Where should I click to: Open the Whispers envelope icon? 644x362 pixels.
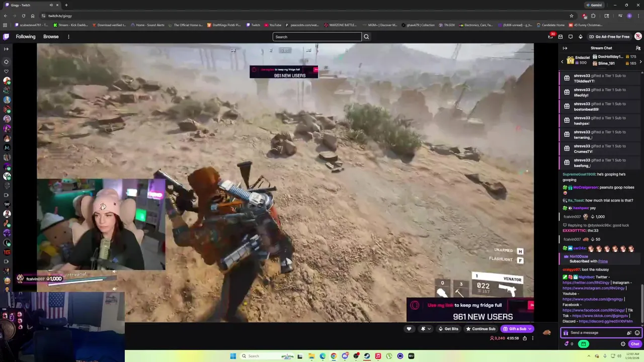pyautogui.click(x=560, y=37)
